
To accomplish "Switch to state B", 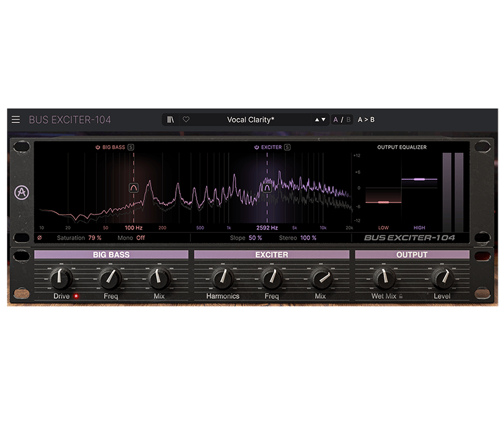I will (348, 119).
